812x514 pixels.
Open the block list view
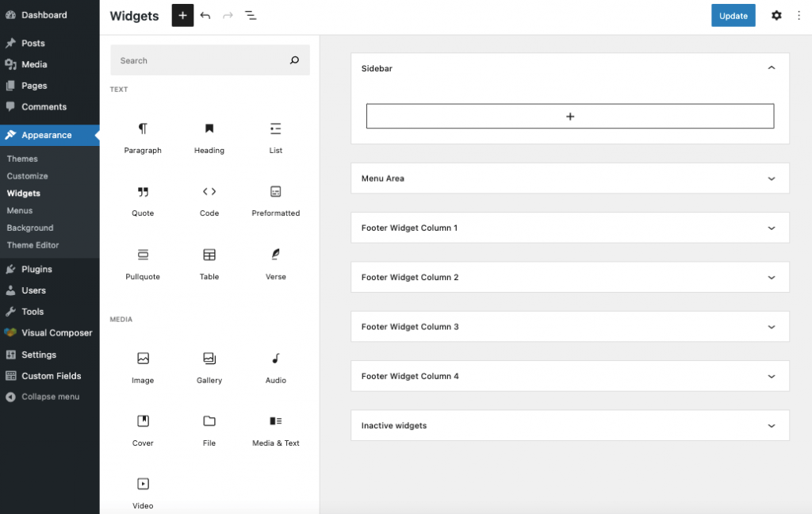point(251,15)
